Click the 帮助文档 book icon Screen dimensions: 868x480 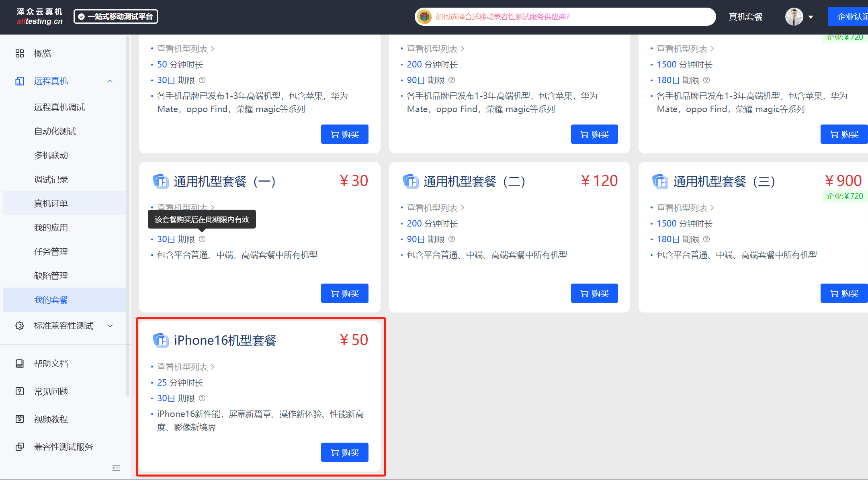click(x=20, y=364)
